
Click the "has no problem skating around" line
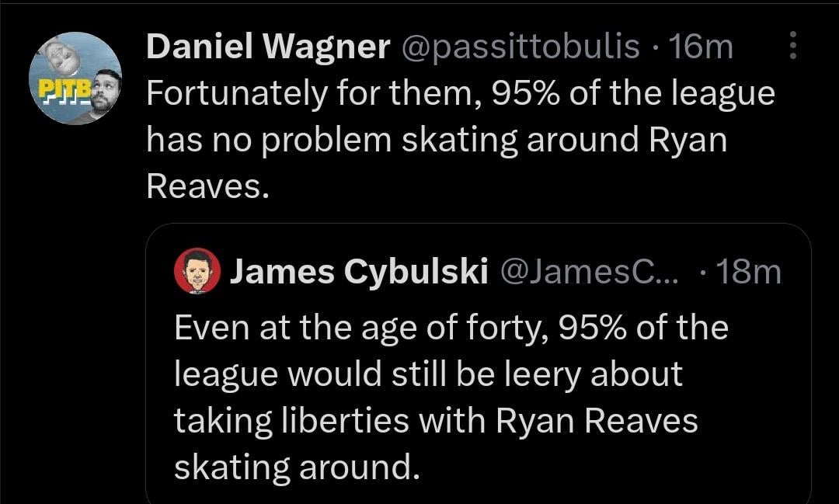[x=436, y=140]
